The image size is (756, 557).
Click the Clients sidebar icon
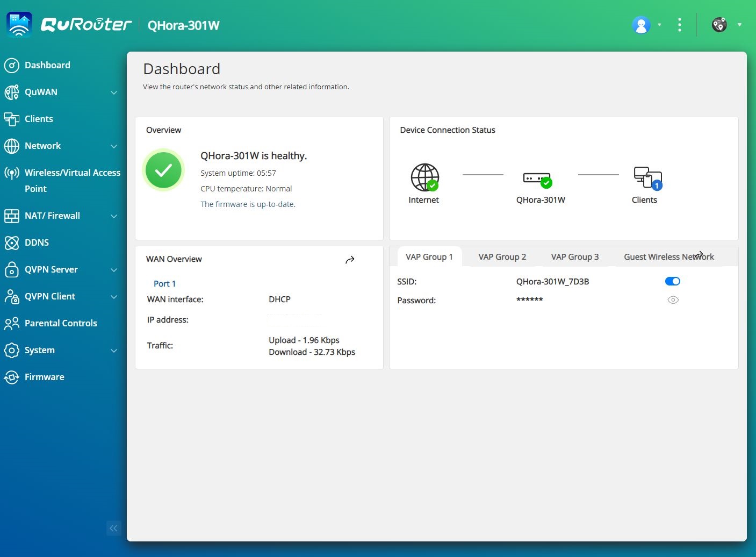[12, 119]
